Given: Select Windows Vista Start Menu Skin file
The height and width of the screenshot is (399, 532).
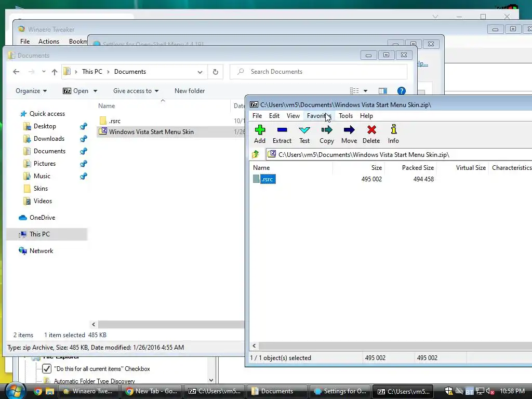Looking at the screenshot, I should 151,132.
